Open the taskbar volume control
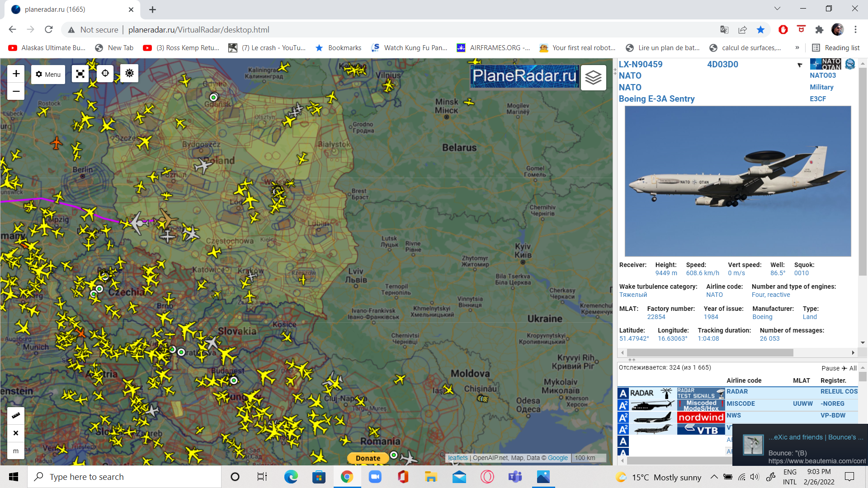This screenshot has width=868, height=488. tap(755, 477)
